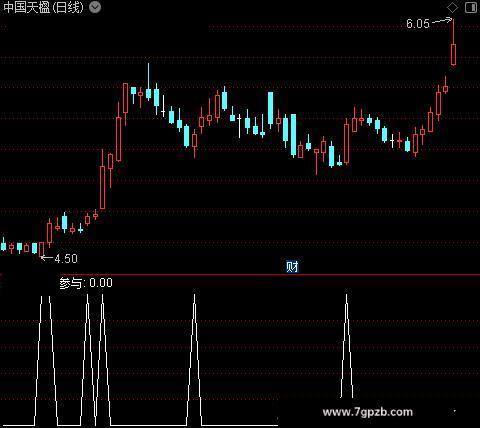Click the arrow pointing to the 4.50 low
Viewport: 480px width, 428px height.
[x=47, y=257]
